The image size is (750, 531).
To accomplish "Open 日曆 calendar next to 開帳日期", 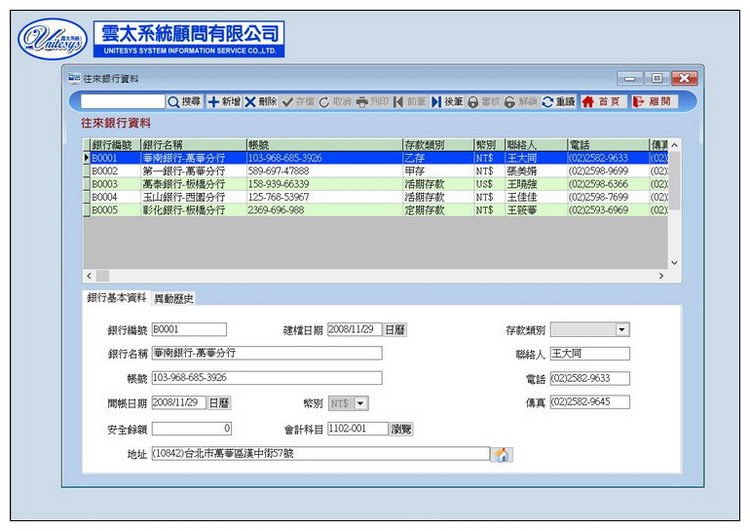I will pos(219,403).
